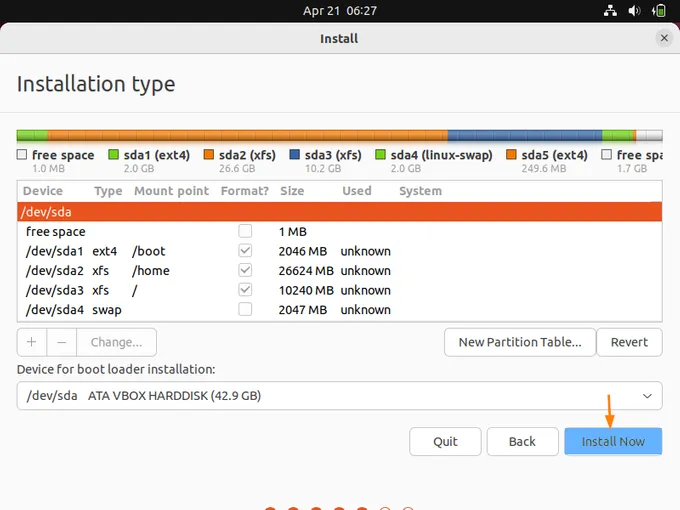The height and width of the screenshot is (510, 680).
Task: Toggle Format checkbox for /dev/sda3
Action: click(x=245, y=290)
